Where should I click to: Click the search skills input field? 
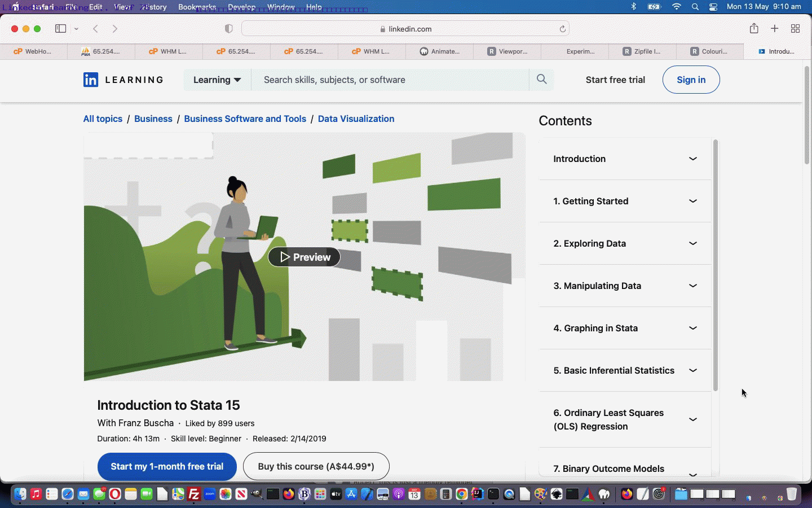(390, 80)
